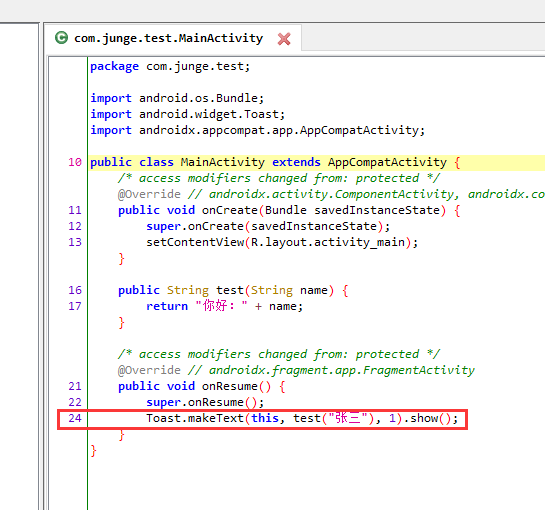
Task: Click 'super.onCreate(savedInstanceState);' statement
Action: point(268,226)
